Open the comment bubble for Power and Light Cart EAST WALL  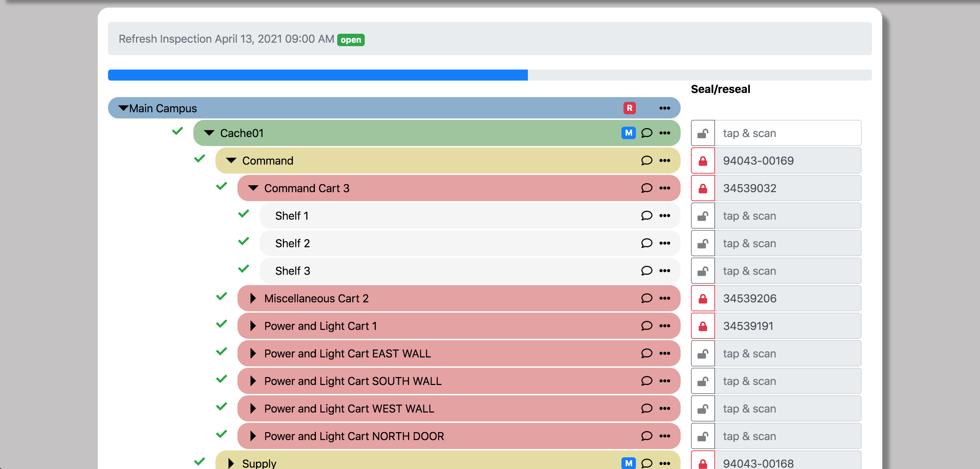(646, 353)
